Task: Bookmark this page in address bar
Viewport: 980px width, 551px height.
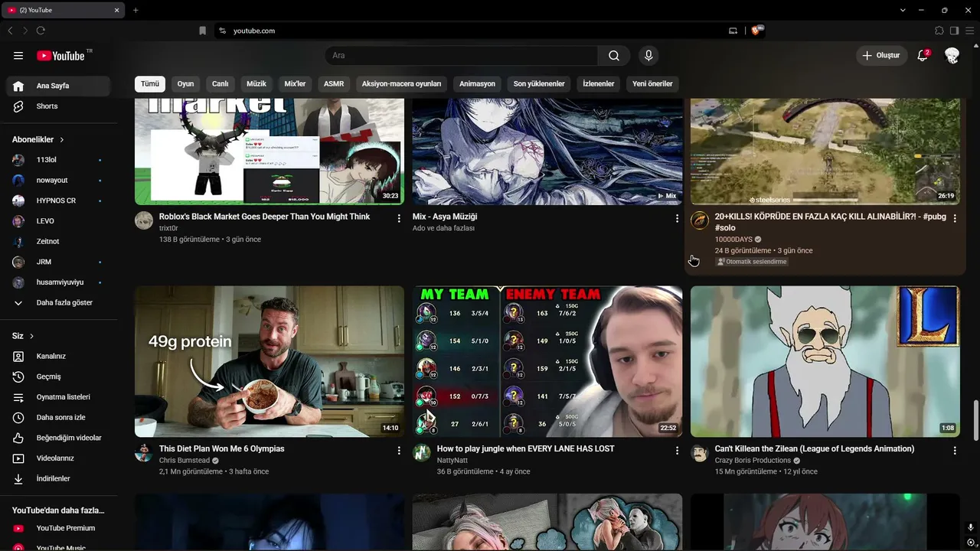Action: click(x=202, y=31)
